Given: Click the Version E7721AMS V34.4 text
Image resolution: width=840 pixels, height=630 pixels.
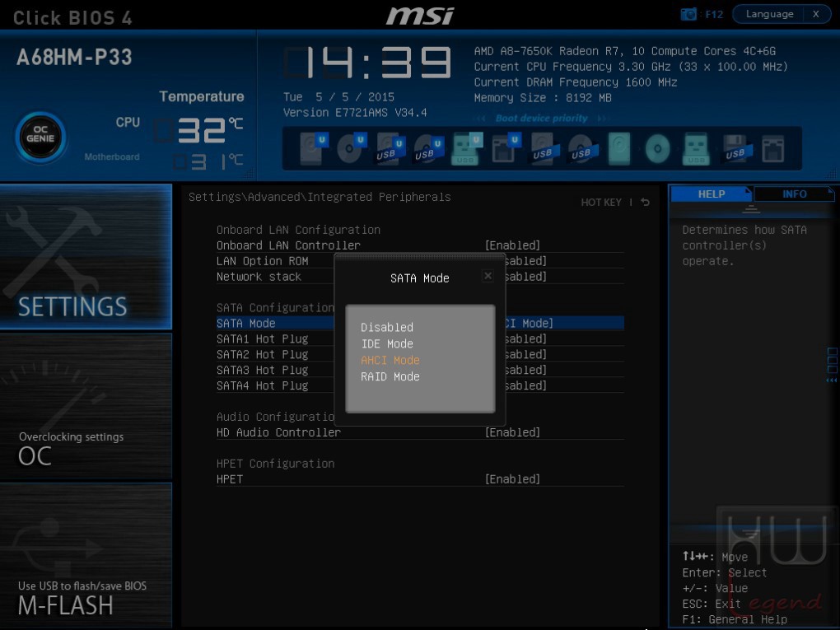Looking at the screenshot, I should (x=355, y=113).
